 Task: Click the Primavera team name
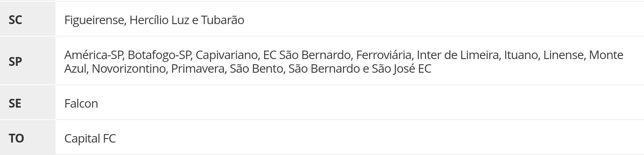(197, 69)
